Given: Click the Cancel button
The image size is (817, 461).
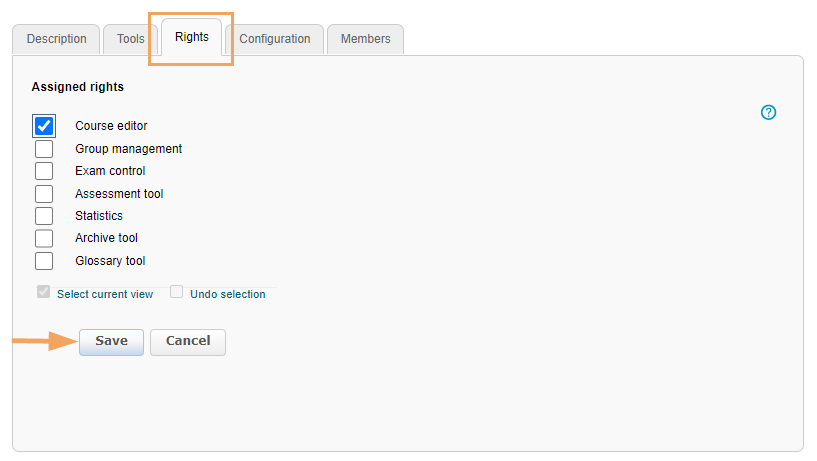Looking at the screenshot, I should 188,341.
